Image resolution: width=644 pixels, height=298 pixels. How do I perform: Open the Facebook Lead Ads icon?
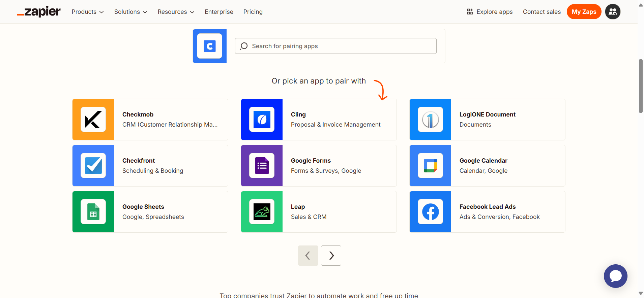click(x=430, y=212)
